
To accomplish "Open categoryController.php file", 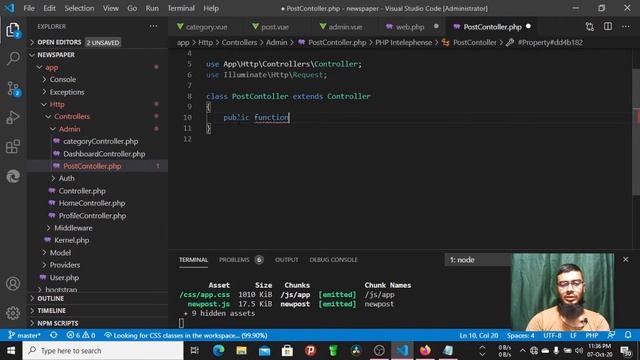I will [100, 142].
